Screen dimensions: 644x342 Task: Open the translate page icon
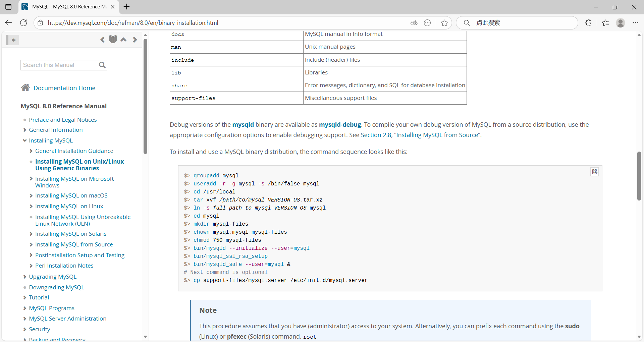click(x=414, y=23)
